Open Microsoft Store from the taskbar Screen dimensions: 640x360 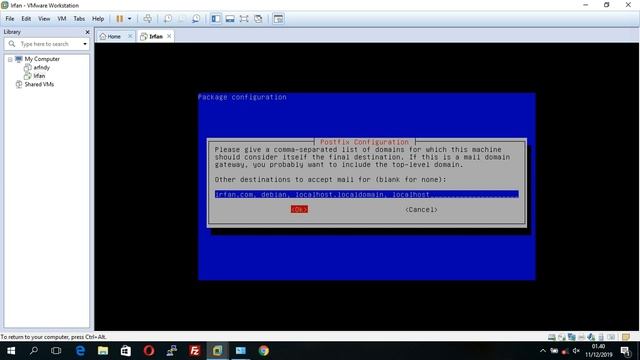pyautogui.click(x=126, y=351)
